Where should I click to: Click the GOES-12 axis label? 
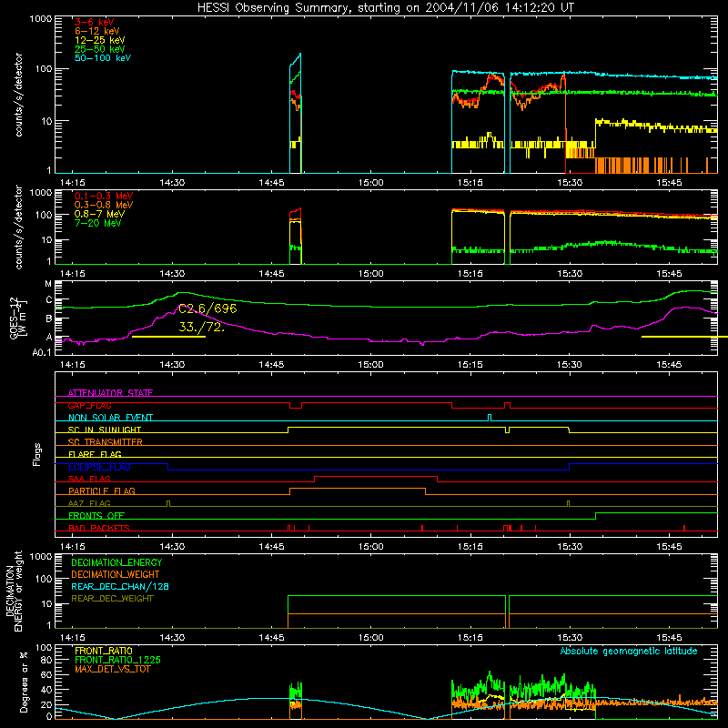14,318
